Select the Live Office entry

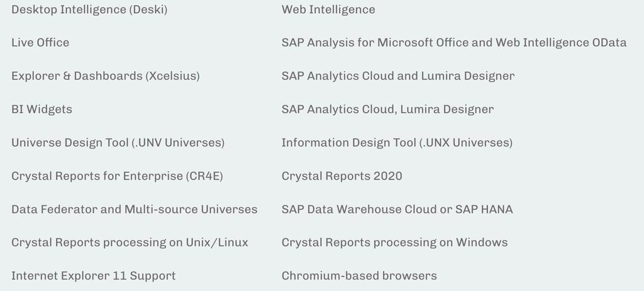pyautogui.click(x=40, y=43)
